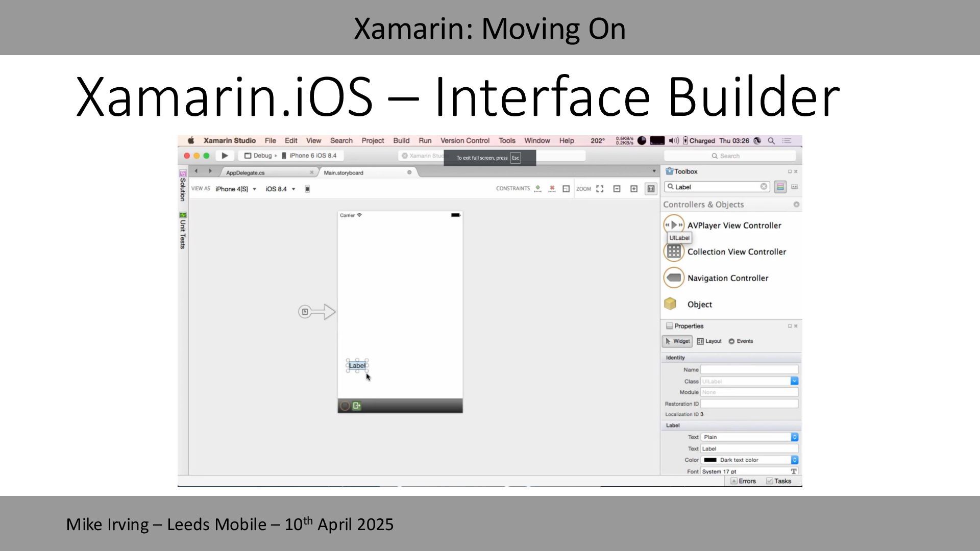Open the Version Control menu
This screenshot has height=551, width=980.
pos(464,141)
